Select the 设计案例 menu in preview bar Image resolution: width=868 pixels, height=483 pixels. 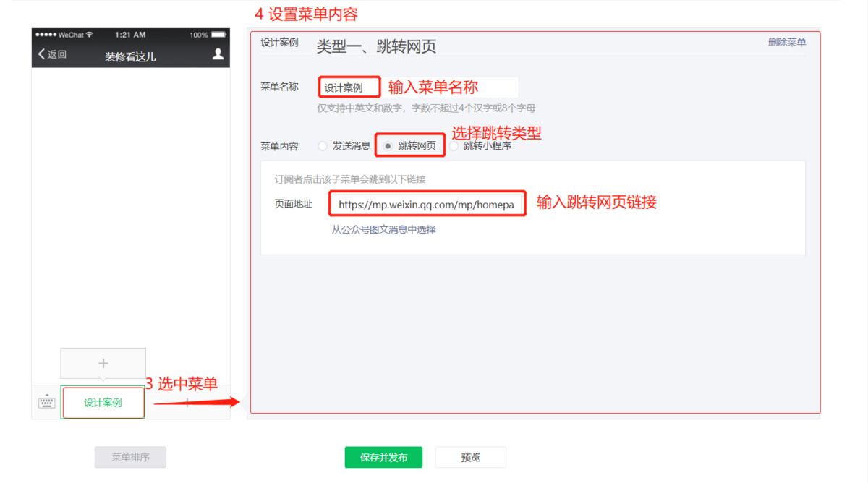coord(103,403)
